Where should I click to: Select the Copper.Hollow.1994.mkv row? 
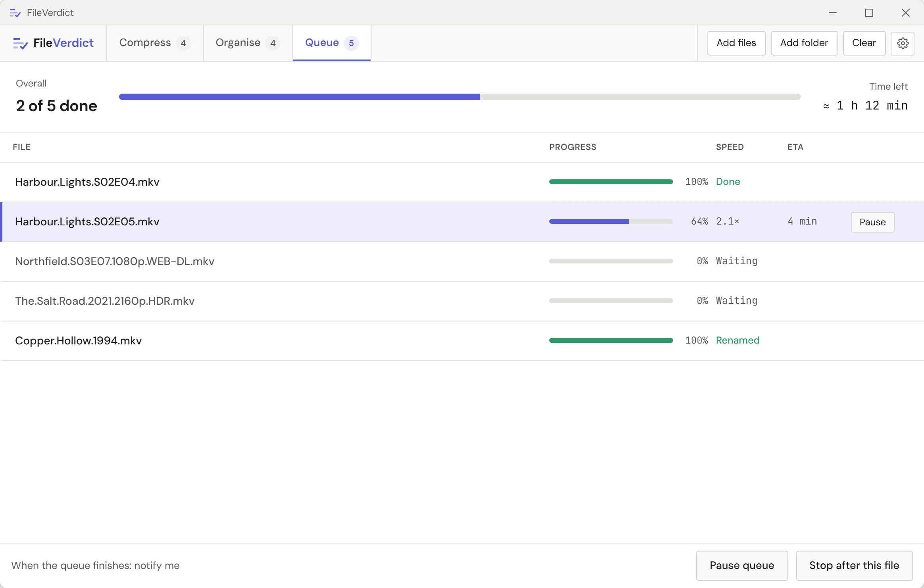click(x=462, y=341)
